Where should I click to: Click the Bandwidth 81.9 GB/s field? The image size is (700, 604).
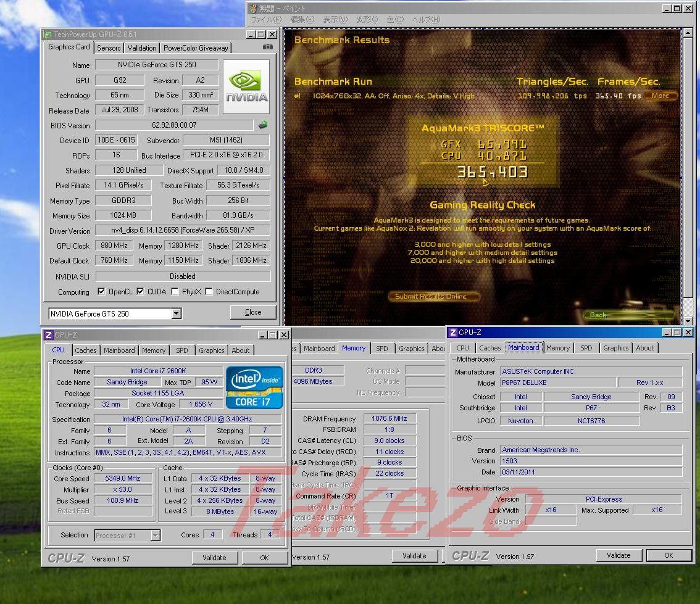(238, 215)
